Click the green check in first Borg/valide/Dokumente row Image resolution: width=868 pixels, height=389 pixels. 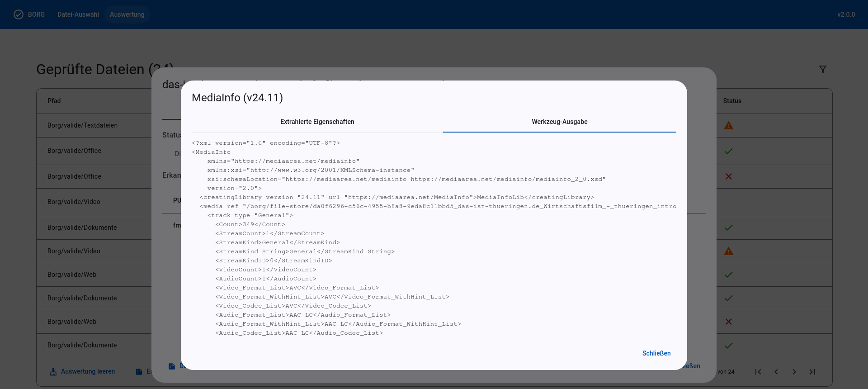(x=729, y=228)
